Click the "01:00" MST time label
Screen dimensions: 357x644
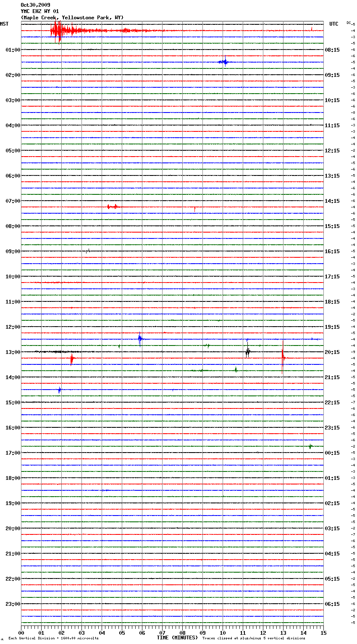(x=13, y=50)
